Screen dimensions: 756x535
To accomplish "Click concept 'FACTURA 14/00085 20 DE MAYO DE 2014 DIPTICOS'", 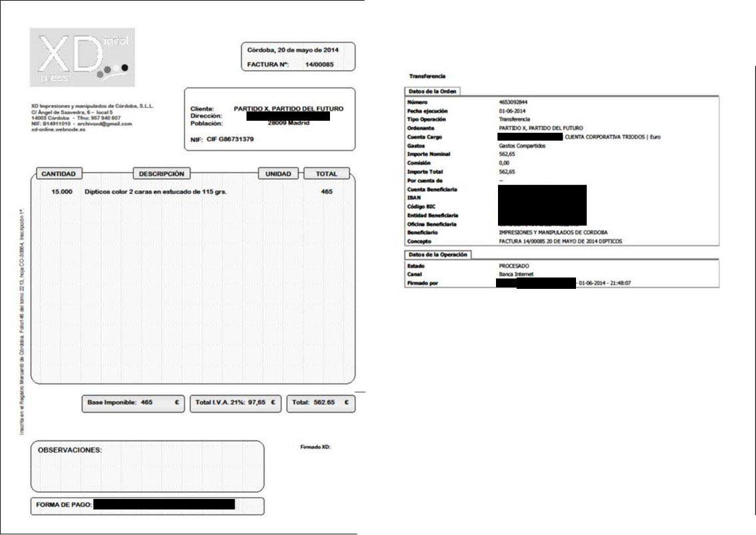I will (560, 241).
